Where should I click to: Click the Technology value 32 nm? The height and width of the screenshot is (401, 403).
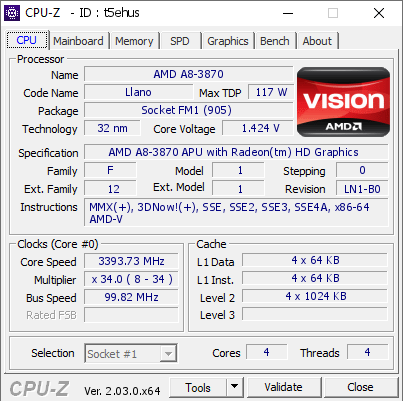tap(112, 128)
